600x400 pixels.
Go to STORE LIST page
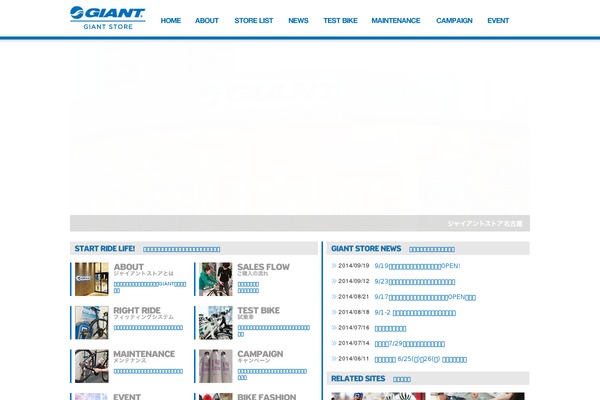tap(254, 21)
